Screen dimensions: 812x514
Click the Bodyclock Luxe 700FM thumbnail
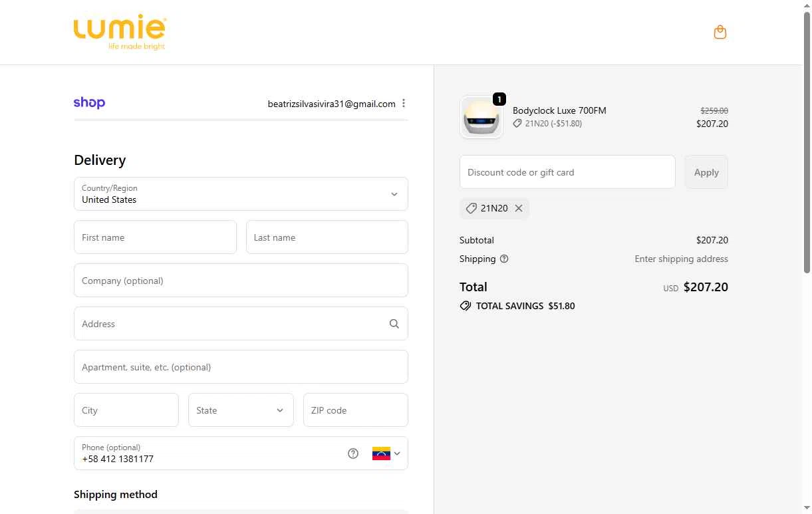481,117
